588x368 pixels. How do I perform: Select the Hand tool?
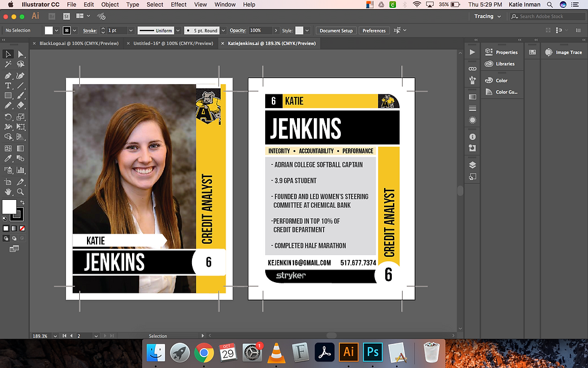8,192
